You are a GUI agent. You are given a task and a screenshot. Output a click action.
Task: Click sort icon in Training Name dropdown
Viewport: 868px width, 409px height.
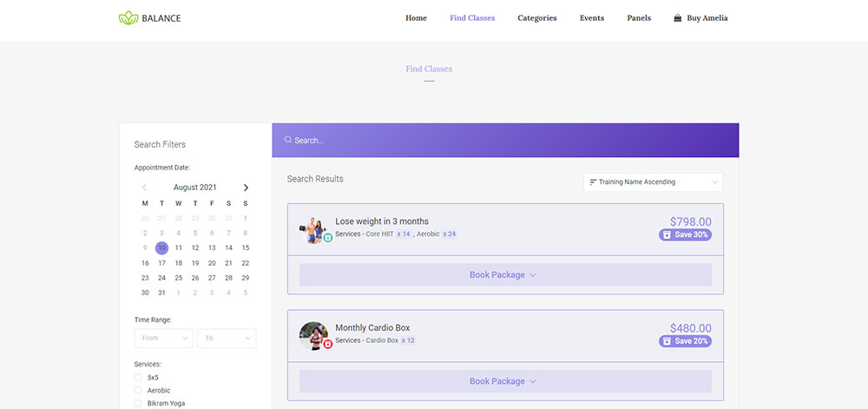pos(593,182)
